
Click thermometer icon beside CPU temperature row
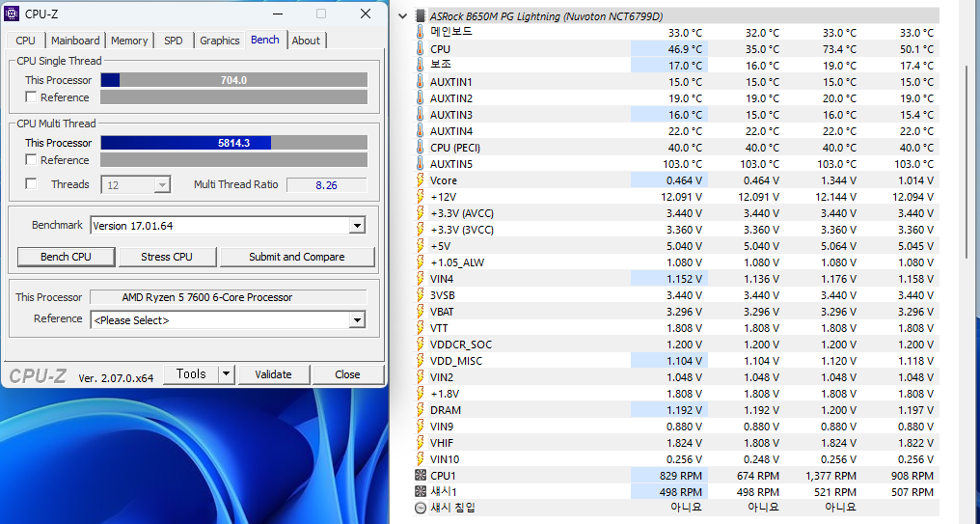tap(421, 49)
